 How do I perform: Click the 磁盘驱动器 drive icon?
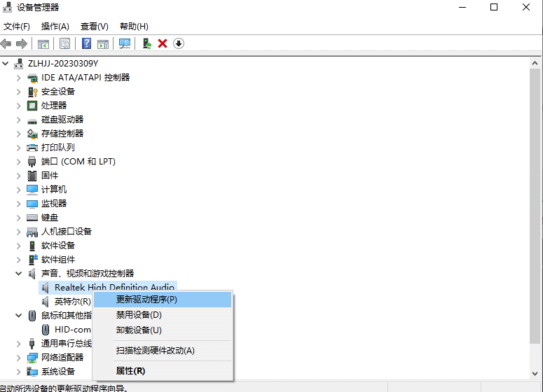click(x=32, y=120)
